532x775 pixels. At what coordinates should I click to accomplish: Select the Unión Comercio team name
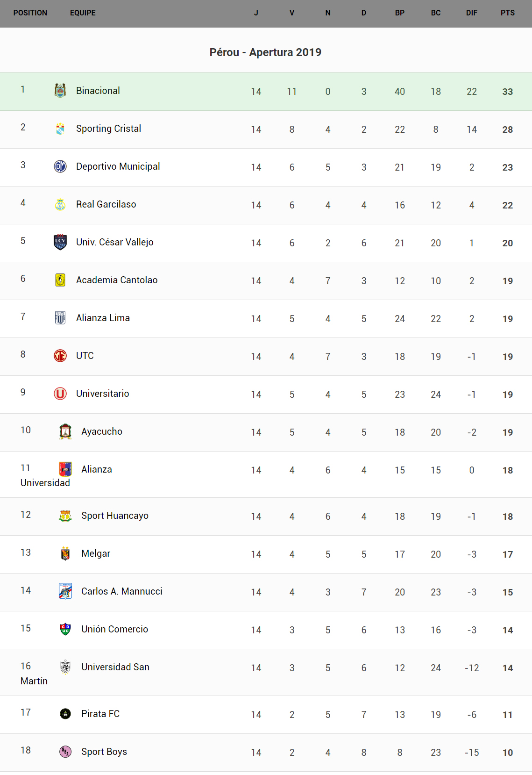point(114,629)
